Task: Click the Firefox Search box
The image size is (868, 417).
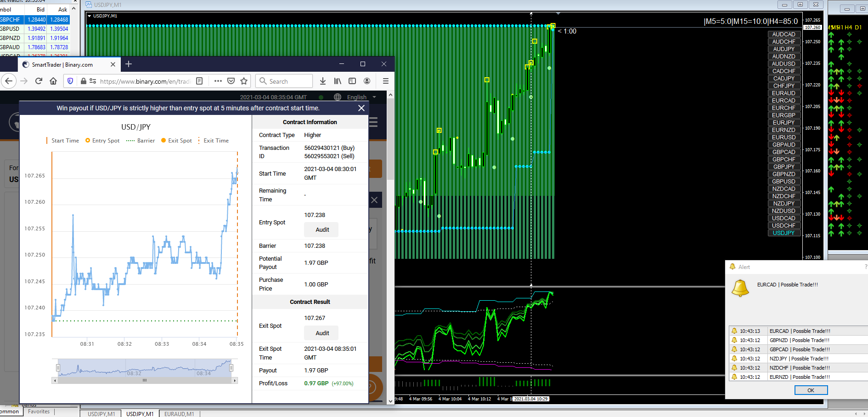Action: tap(284, 81)
